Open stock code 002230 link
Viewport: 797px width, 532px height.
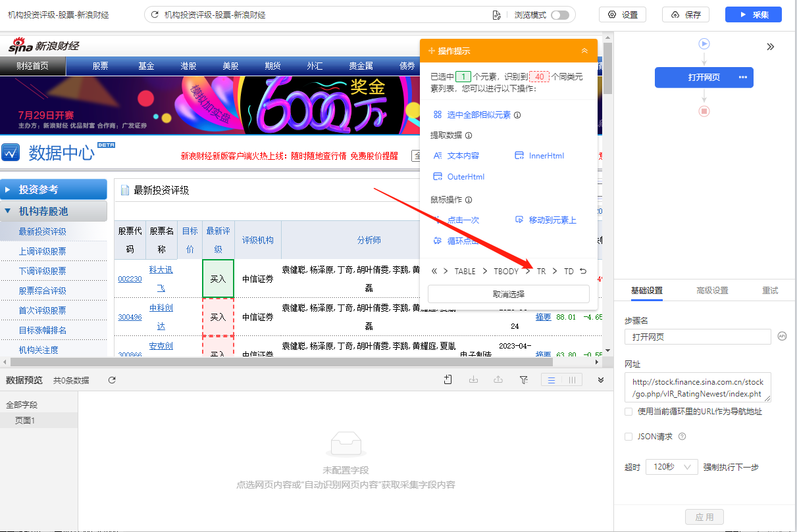(x=130, y=279)
